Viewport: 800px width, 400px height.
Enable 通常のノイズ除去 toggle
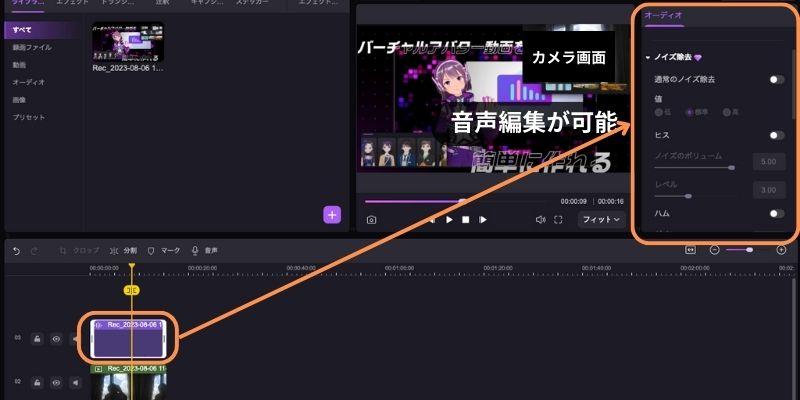(x=777, y=80)
